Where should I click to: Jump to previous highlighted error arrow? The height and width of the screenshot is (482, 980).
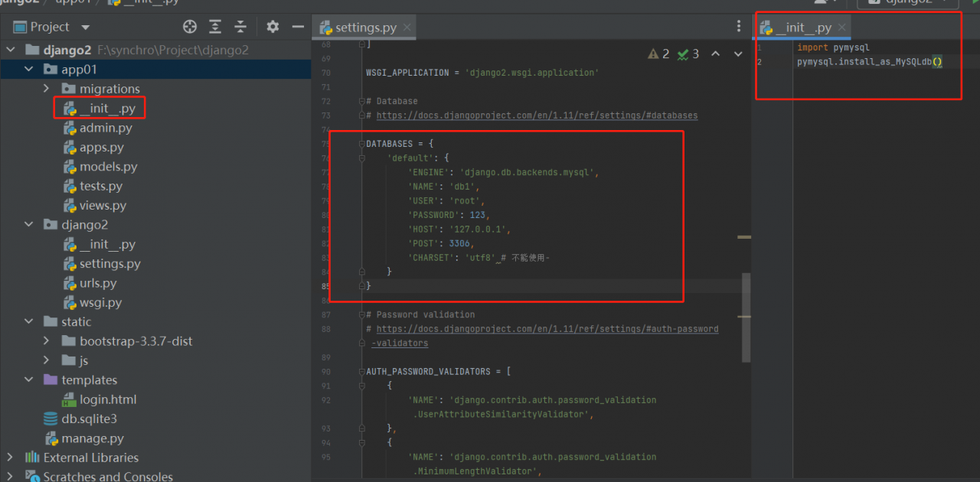tap(715, 54)
